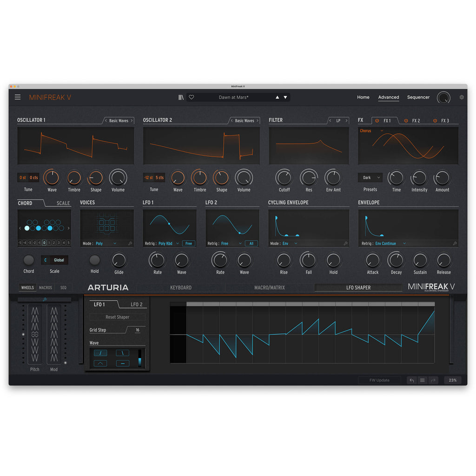Open settings with the gear icon
This screenshot has height=476, width=476.
click(x=462, y=97)
